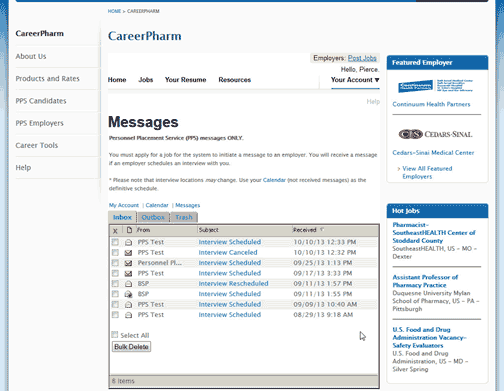
Task: Tick the Select All checkbox
Action: click(x=115, y=335)
